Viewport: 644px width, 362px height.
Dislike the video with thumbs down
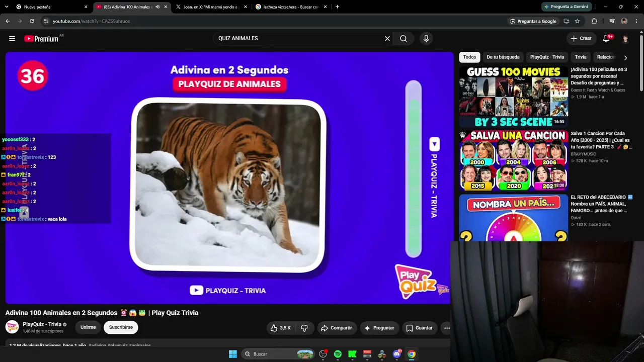[x=304, y=328]
